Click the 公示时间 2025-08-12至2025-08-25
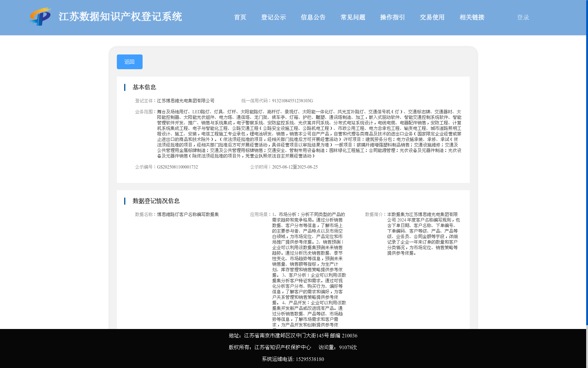The width and height of the screenshot is (588, 368). (x=295, y=167)
